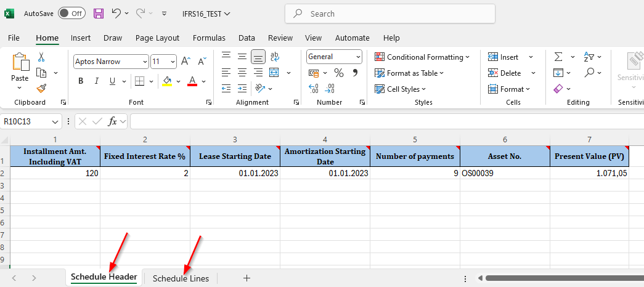This screenshot has height=287, width=644.
Task: Click the AutoSum sigma icon
Action: click(558, 57)
